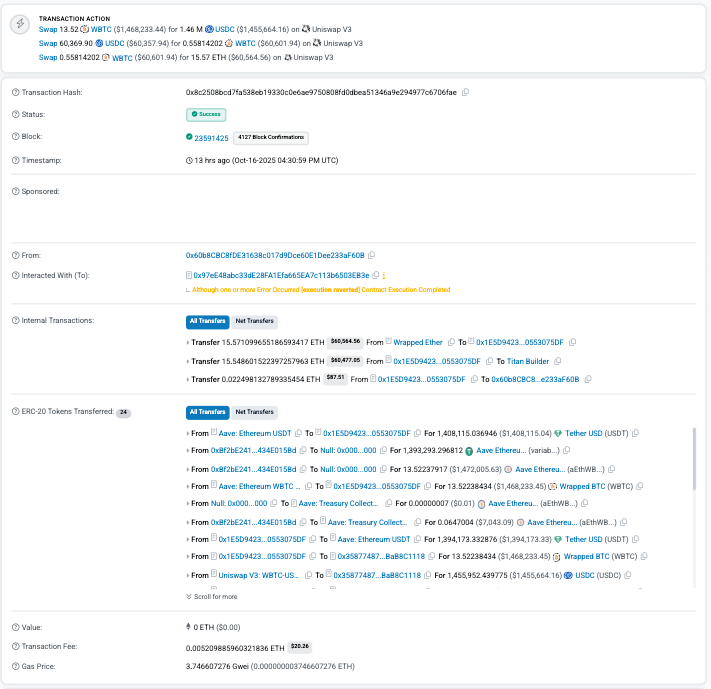Copy the transaction hash
Viewport: 711px width, 689px height.
pos(465,92)
